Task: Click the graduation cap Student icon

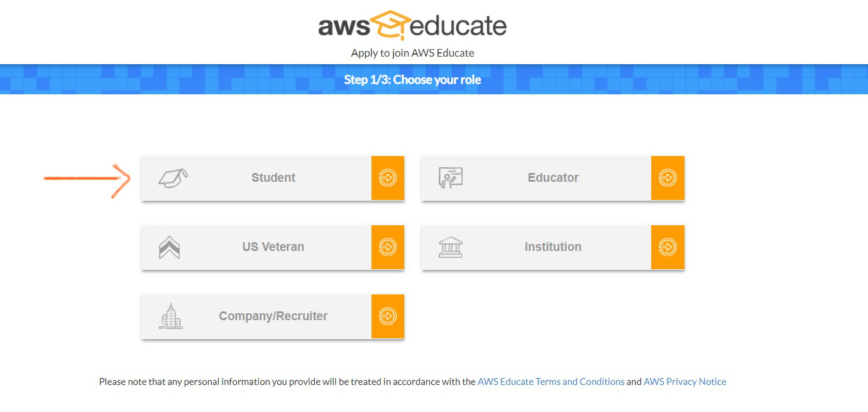Action: [x=173, y=178]
